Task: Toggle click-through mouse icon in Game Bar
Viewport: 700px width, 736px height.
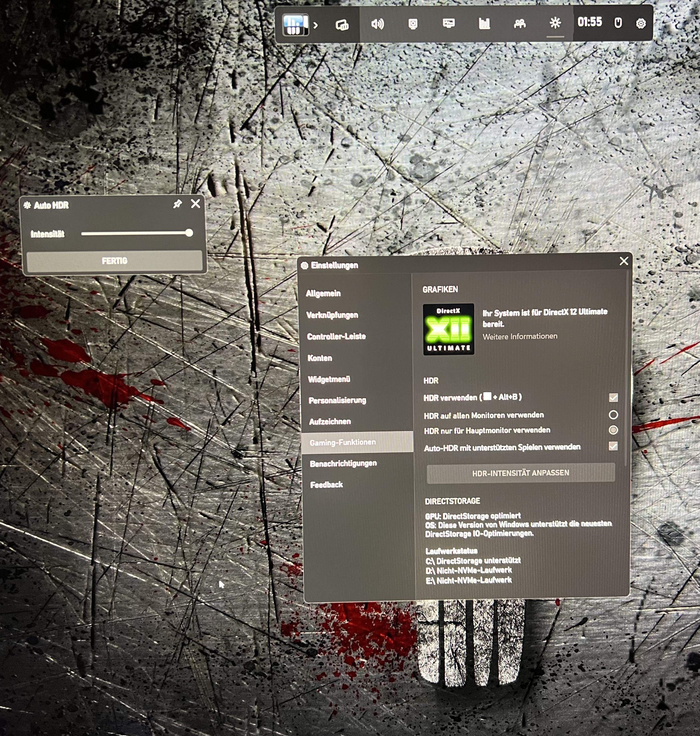Action: [x=618, y=23]
